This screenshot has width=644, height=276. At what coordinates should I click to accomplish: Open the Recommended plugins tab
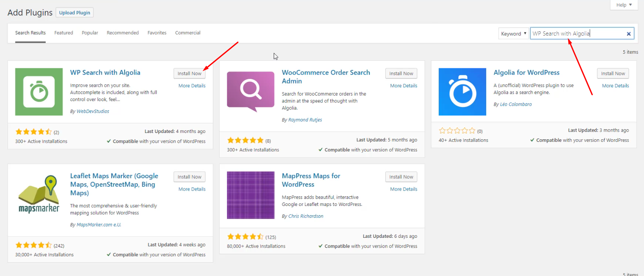123,33
